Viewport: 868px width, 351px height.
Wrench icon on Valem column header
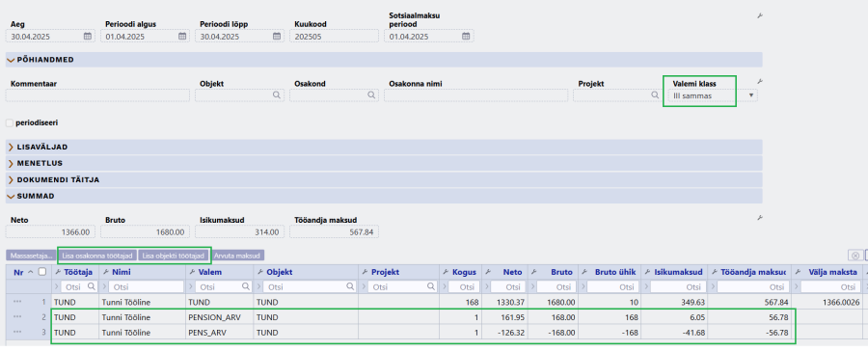click(x=192, y=272)
